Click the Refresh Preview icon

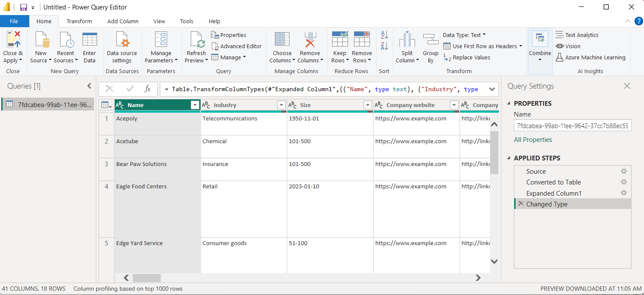click(197, 40)
